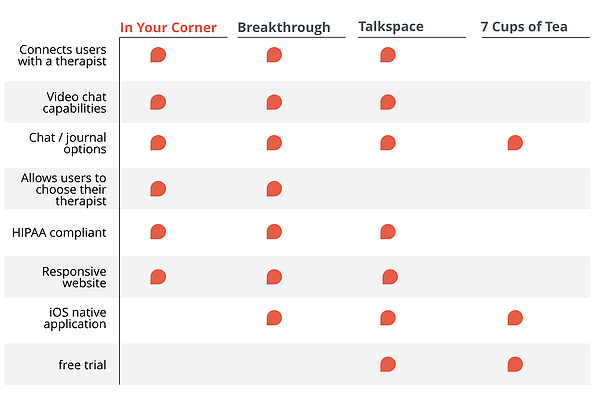Click 7 Cups of Tea's chat/journal marker

tap(515, 143)
